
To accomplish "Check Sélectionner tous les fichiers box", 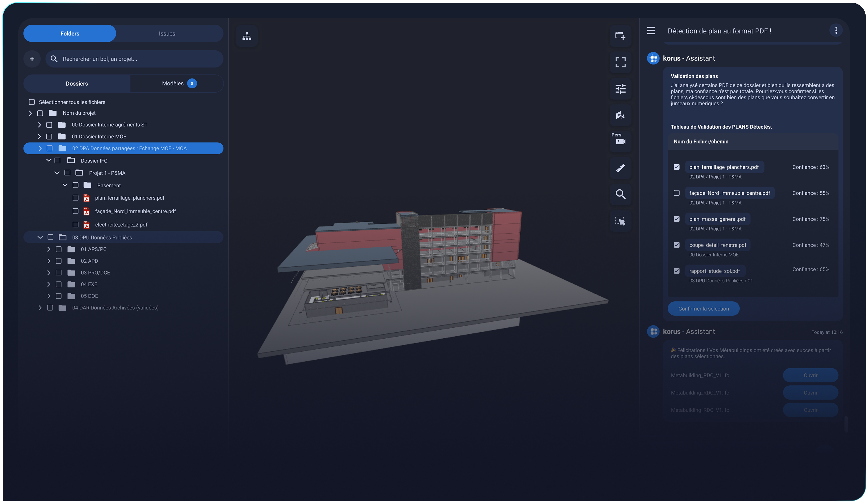I will point(32,102).
